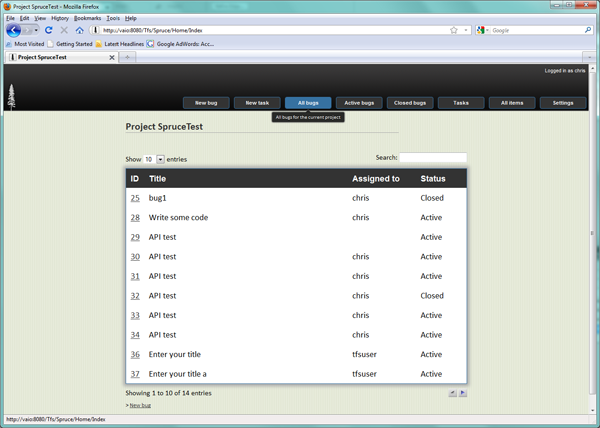The width and height of the screenshot is (600, 428).
Task: Select the Project SpruceTest browser tab
Action: coord(62,57)
